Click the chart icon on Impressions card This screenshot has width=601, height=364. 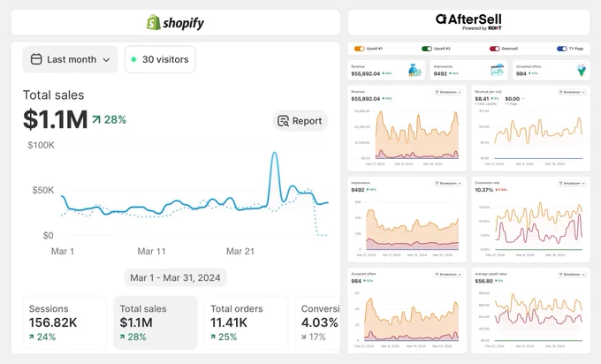click(497, 70)
